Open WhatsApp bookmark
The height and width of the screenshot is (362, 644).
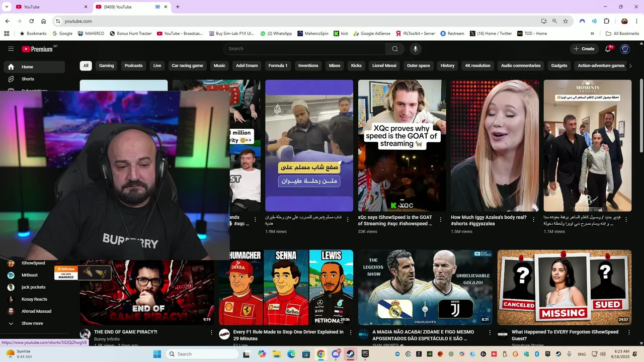[x=276, y=34]
